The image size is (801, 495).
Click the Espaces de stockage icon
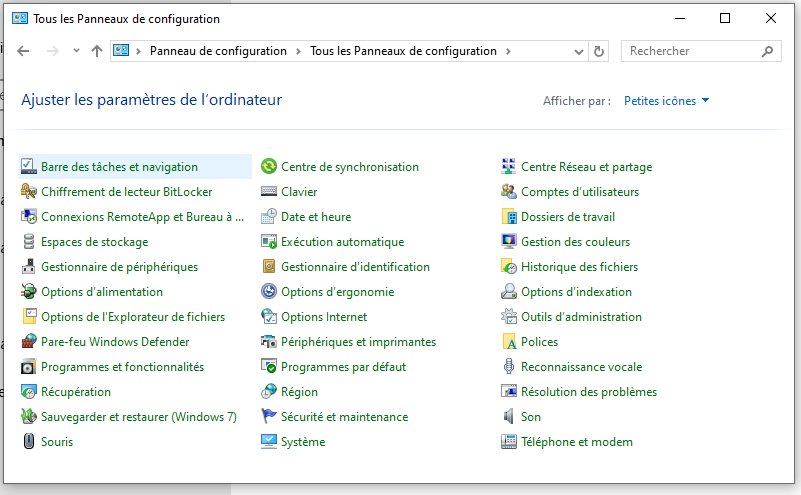pos(29,242)
